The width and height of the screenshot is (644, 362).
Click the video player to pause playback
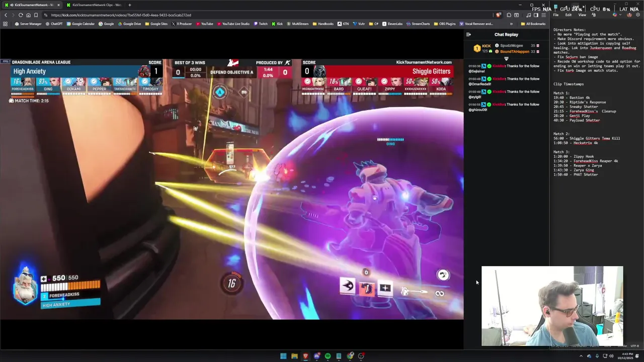click(231, 189)
